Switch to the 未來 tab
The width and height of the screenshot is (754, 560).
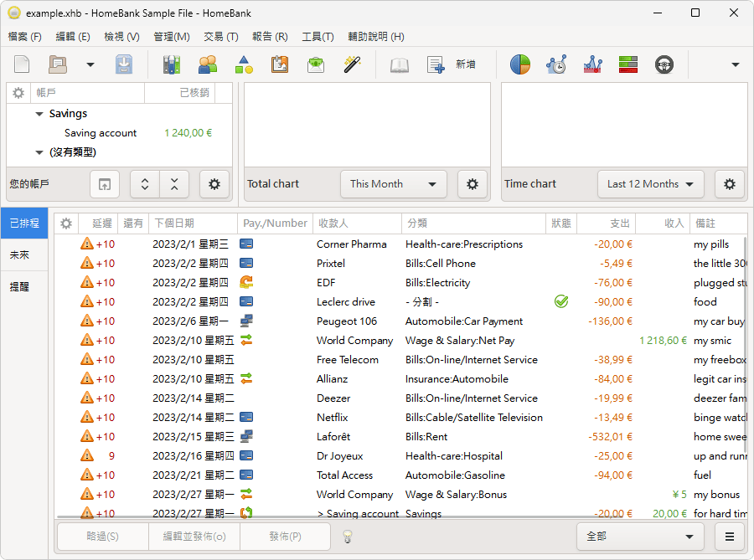24,255
